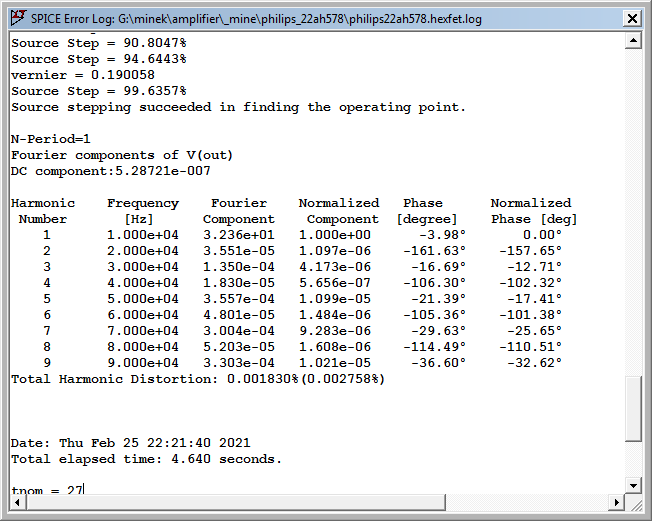Click the vertical scrollbar up arrow
Viewport: 652px width, 521px height.
click(633, 40)
